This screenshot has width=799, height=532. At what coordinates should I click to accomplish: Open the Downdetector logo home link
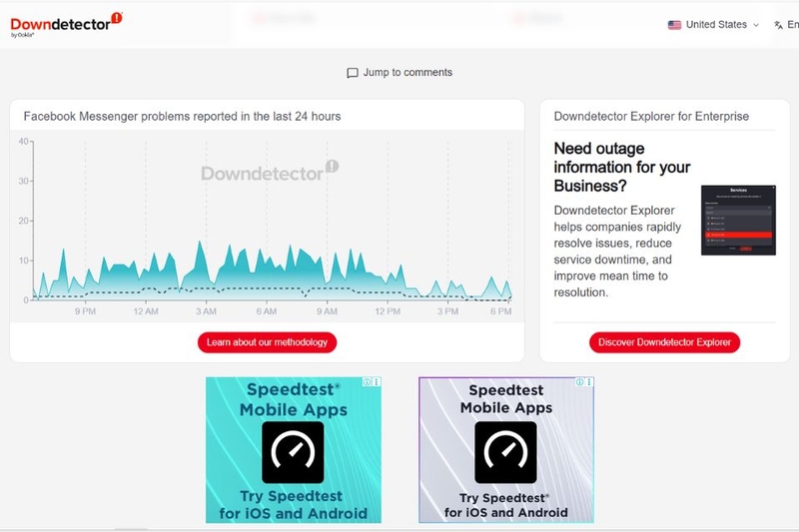[66, 24]
